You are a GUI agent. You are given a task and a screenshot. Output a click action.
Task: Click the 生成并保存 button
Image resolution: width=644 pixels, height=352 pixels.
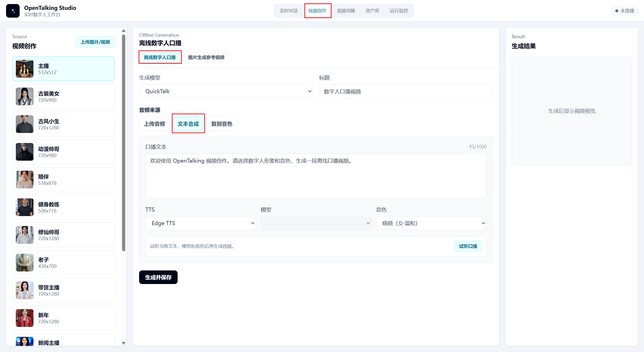point(158,277)
